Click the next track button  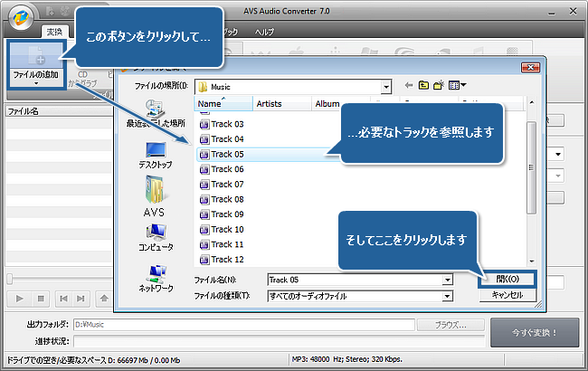click(81, 299)
